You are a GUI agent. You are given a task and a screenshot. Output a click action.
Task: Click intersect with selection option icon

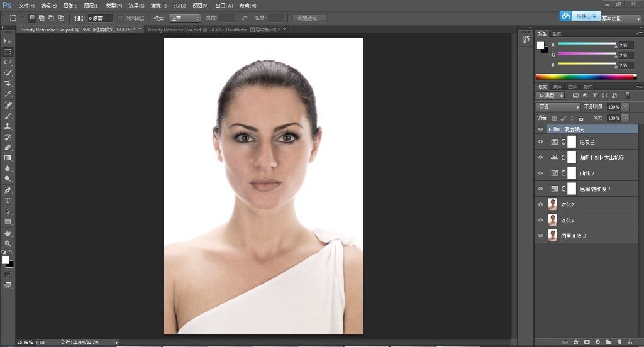point(61,18)
